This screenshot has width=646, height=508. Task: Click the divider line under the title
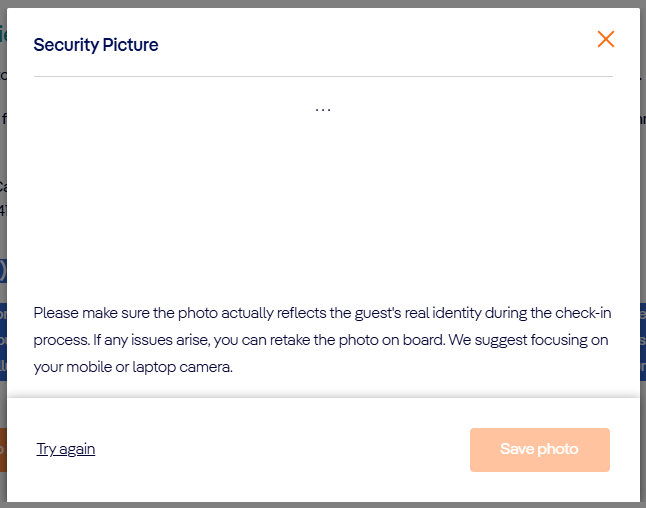click(x=322, y=76)
